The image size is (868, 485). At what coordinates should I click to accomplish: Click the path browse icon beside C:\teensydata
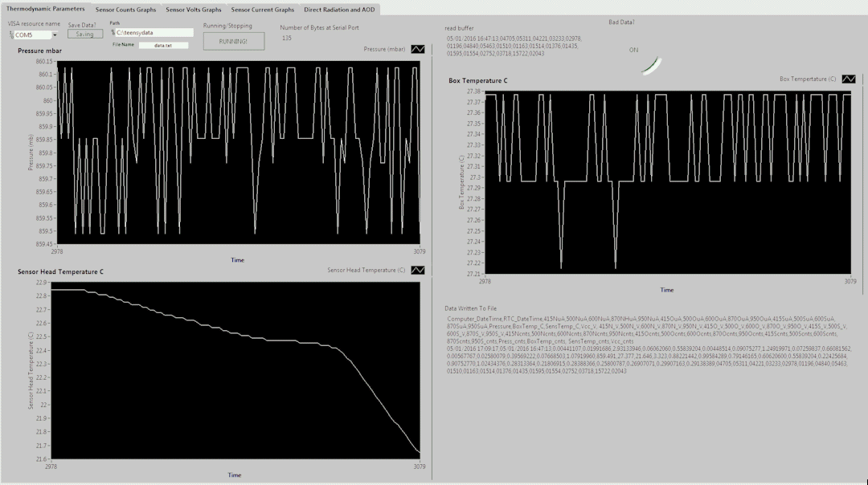(x=113, y=33)
